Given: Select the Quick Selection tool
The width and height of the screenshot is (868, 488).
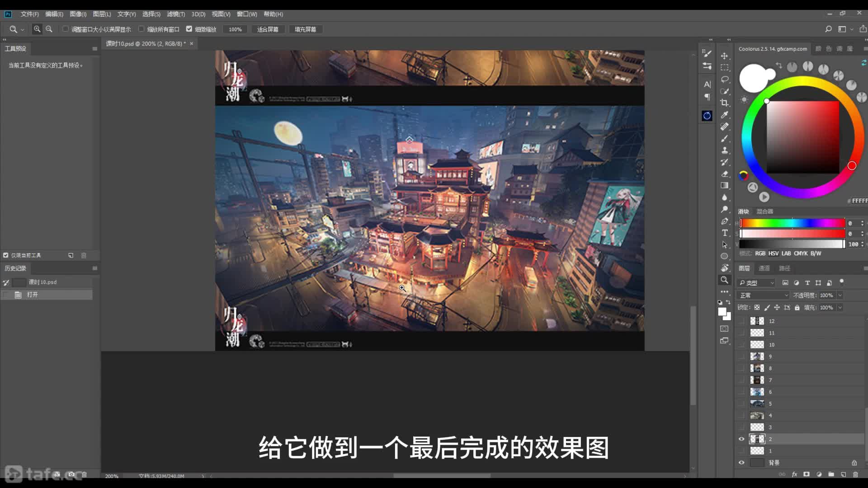Looking at the screenshot, I should click(x=724, y=91).
